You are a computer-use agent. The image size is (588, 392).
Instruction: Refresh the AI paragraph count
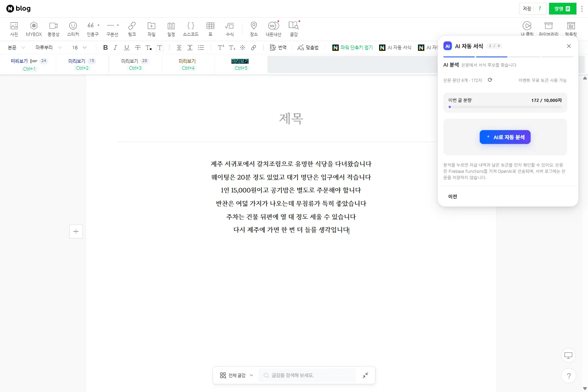(x=490, y=80)
